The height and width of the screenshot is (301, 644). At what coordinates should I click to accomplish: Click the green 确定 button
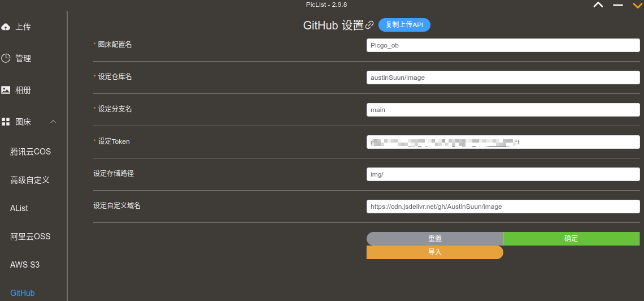pos(571,239)
